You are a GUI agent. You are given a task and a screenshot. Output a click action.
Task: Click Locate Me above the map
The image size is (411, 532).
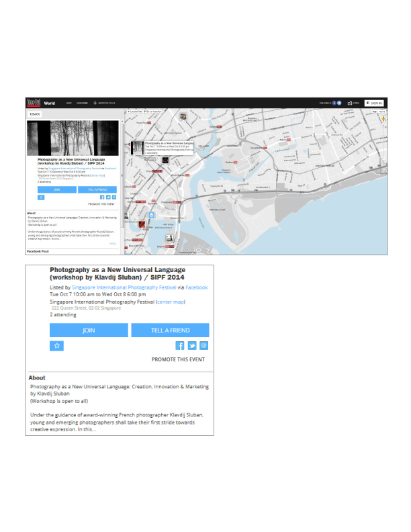[x=135, y=110]
